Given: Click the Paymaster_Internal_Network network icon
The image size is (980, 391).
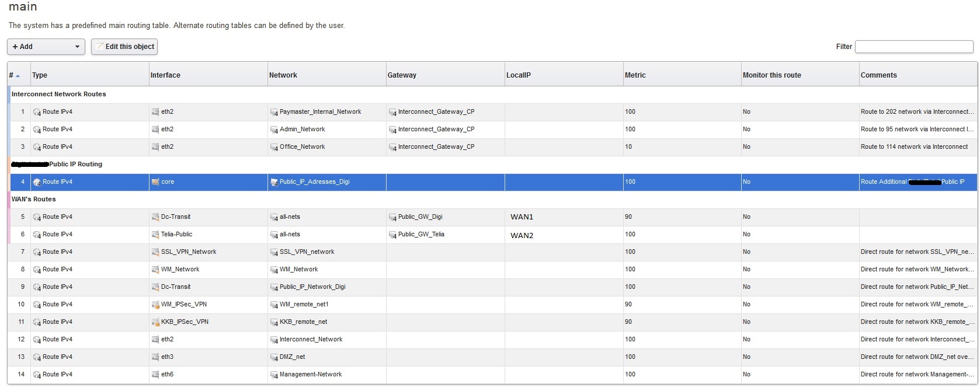Looking at the screenshot, I should [x=274, y=112].
